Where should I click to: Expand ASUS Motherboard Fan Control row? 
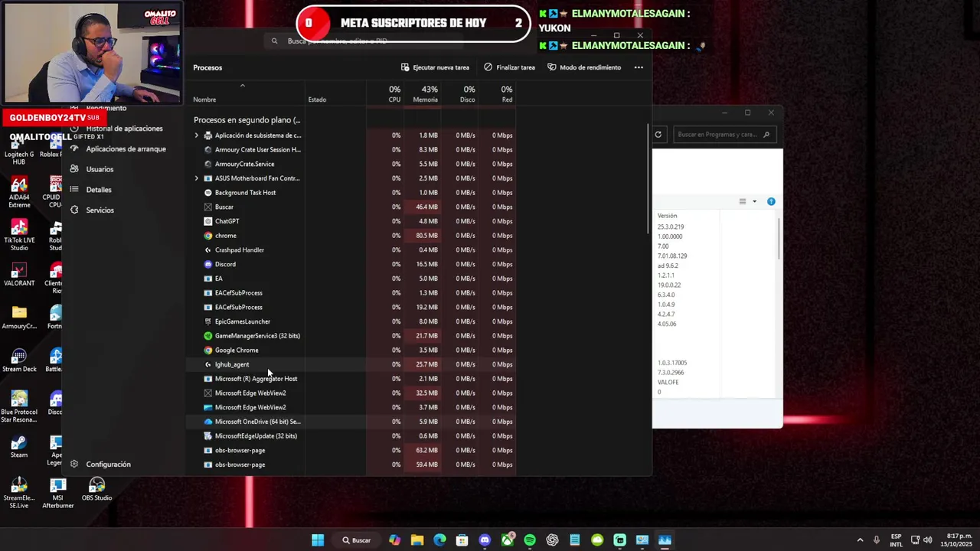tap(196, 178)
